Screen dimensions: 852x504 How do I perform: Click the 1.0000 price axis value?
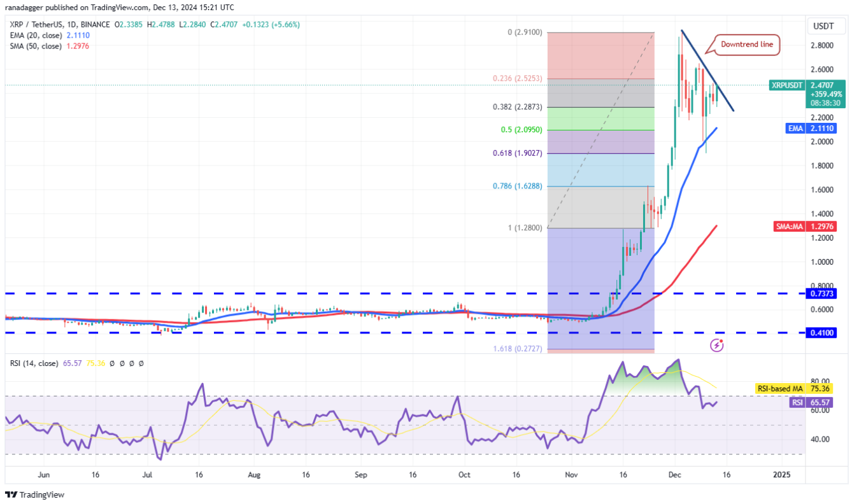tap(822, 262)
